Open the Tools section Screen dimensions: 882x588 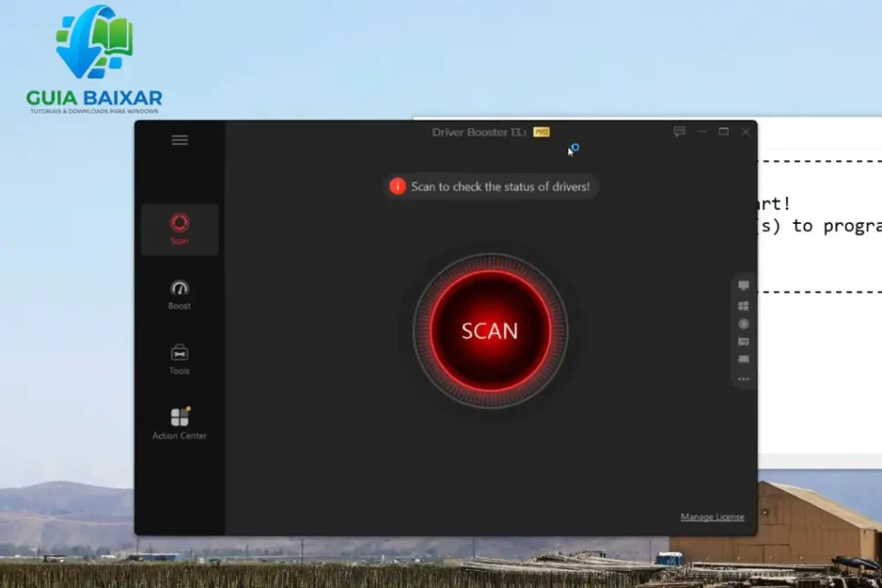pos(179,360)
